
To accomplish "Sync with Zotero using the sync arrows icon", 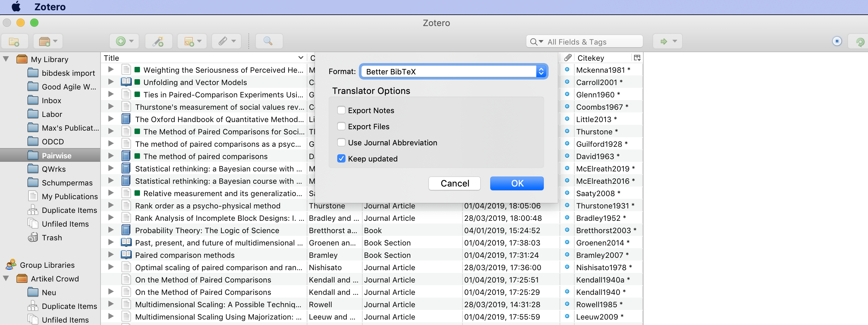I will [860, 41].
